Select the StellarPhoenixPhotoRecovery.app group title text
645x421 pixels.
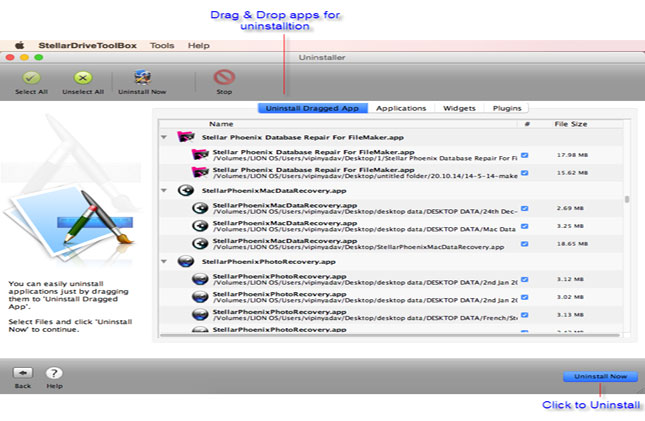[269, 261]
